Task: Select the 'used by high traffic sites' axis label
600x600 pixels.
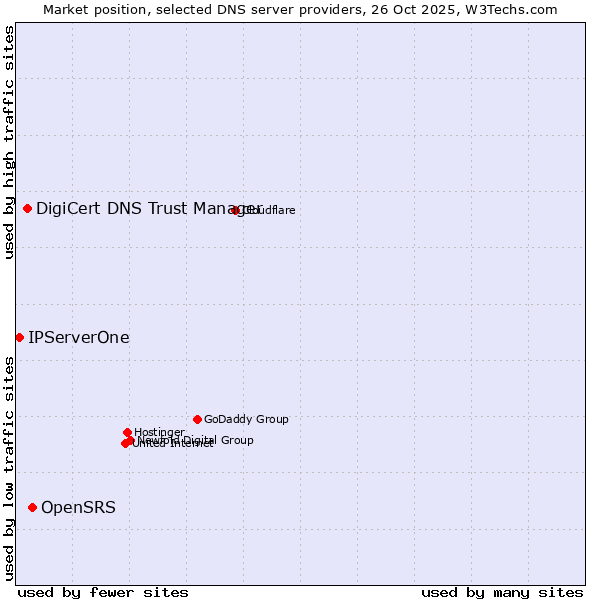Action: click(x=9, y=142)
